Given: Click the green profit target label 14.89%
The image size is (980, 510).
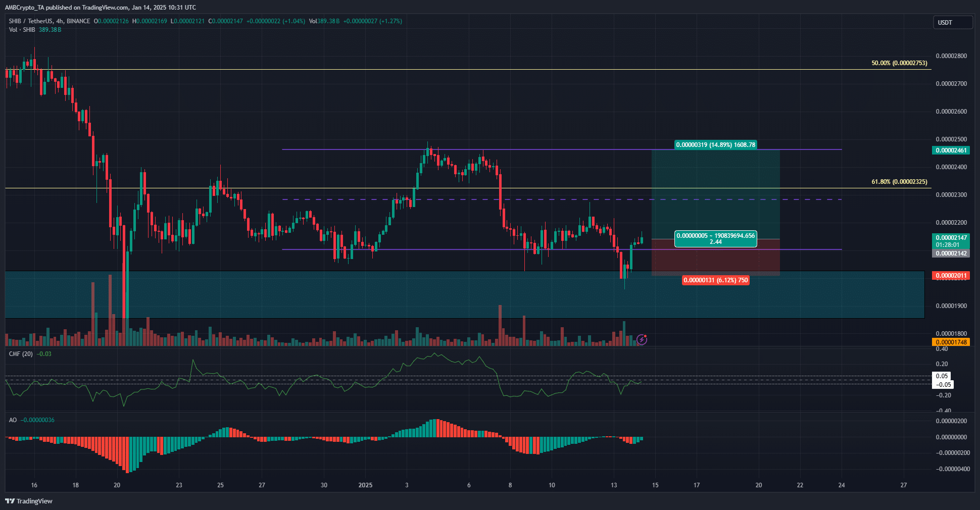Looking at the screenshot, I should pyautogui.click(x=716, y=145).
